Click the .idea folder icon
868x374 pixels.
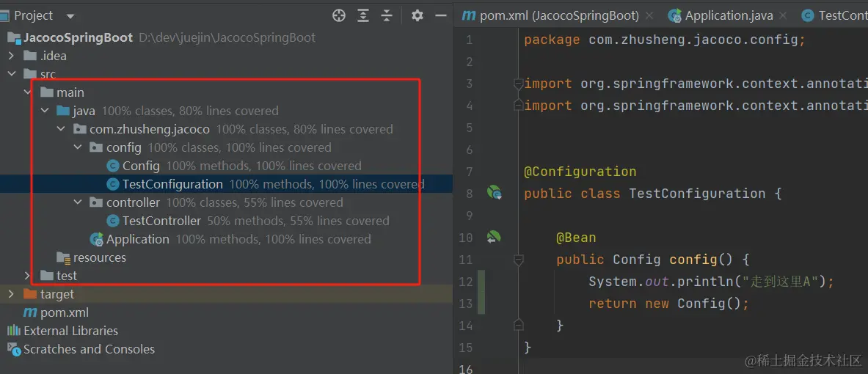tap(30, 56)
